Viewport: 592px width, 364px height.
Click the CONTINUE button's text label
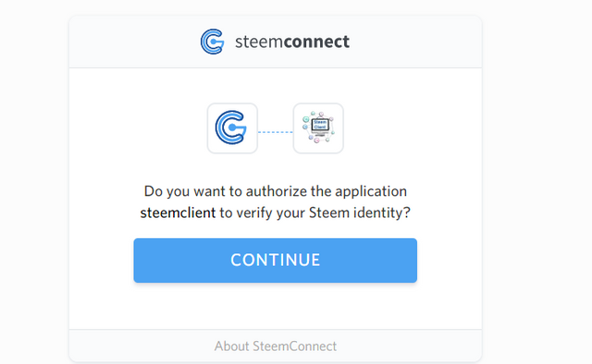276,261
